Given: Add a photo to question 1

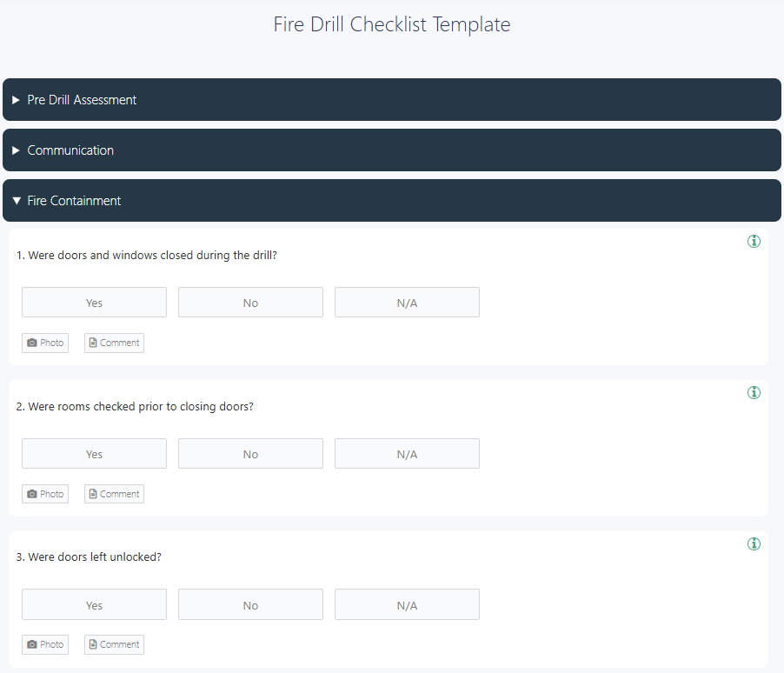Looking at the screenshot, I should [45, 343].
